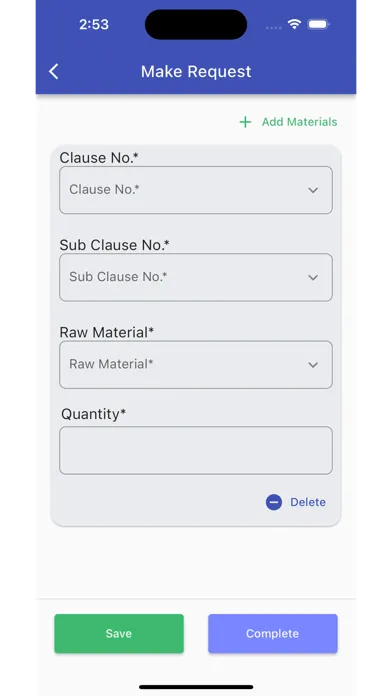Tap the Add Materials link text
The image size is (392, 696).
coord(299,122)
